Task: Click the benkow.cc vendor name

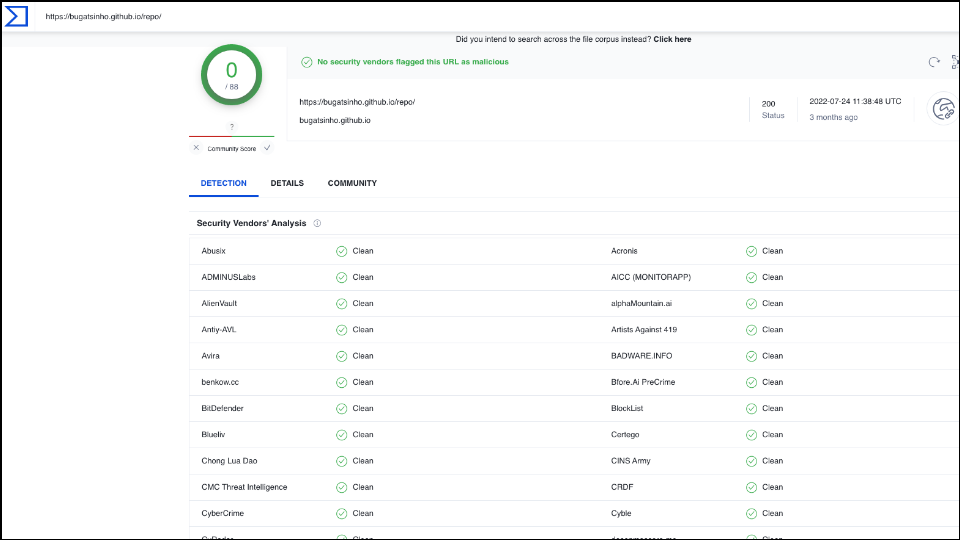Action: 220,382
